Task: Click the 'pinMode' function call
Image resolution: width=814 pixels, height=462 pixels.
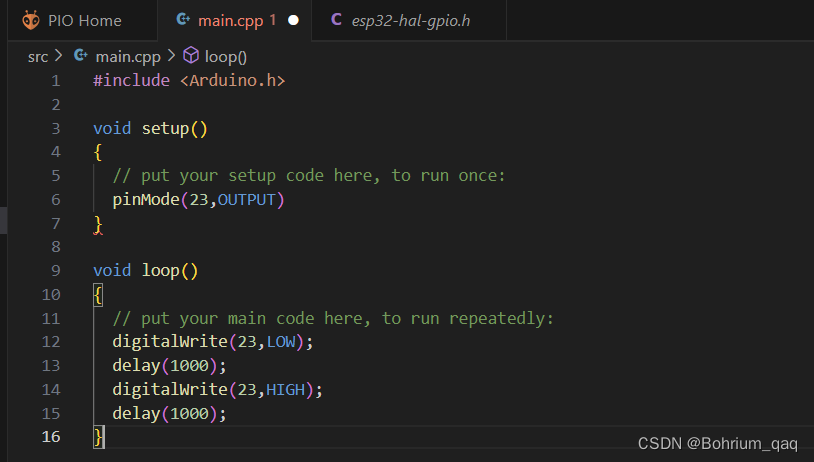Action: click(146, 199)
